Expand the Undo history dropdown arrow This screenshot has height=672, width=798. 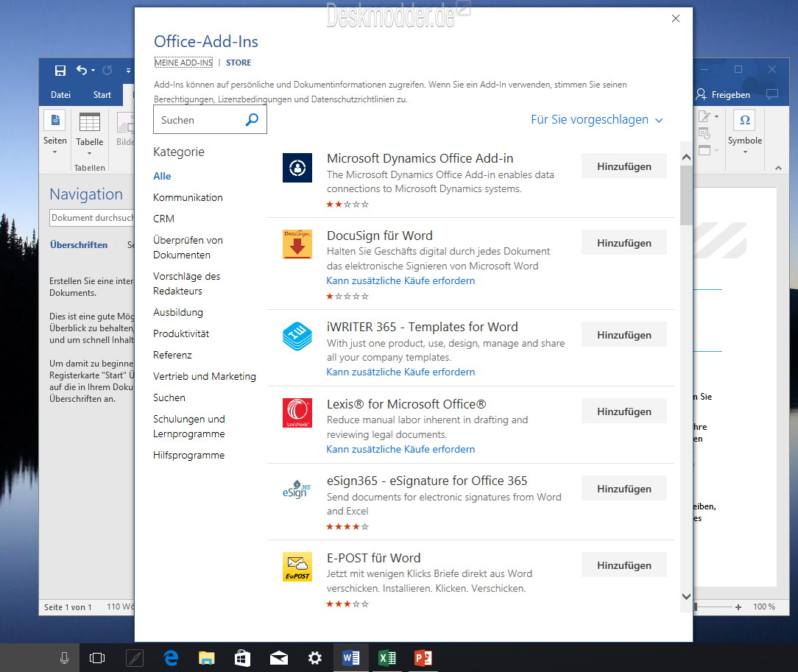coord(93,70)
